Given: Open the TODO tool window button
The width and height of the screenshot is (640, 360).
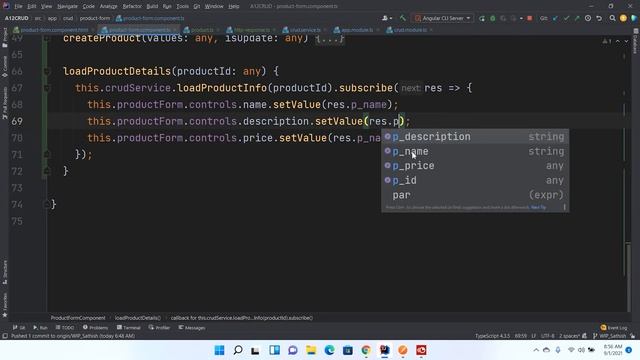Looking at the screenshot, I should (65, 327).
